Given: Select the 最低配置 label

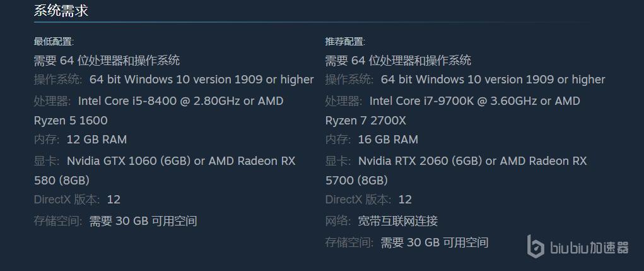Looking at the screenshot, I should point(54,42).
